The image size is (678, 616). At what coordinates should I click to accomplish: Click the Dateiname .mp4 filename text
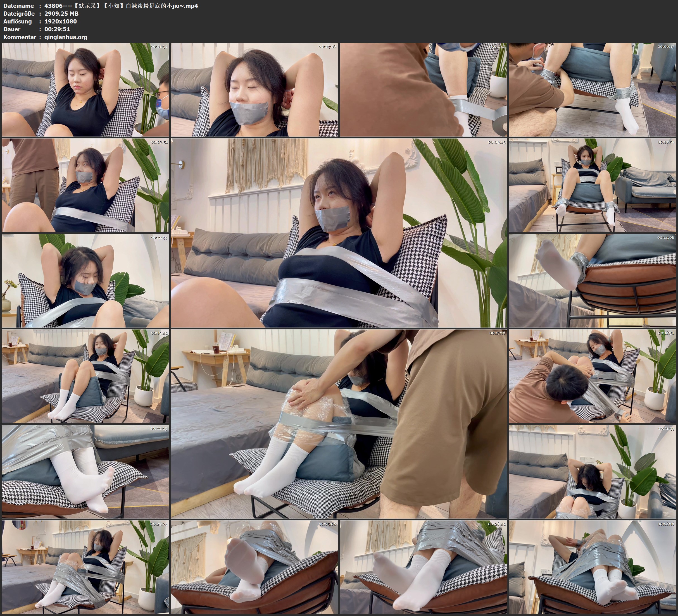121,6
